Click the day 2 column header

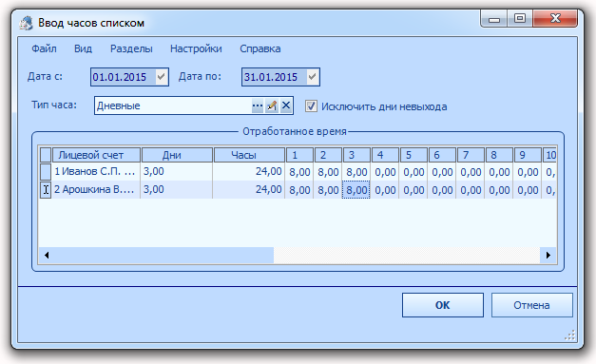tap(328, 155)
